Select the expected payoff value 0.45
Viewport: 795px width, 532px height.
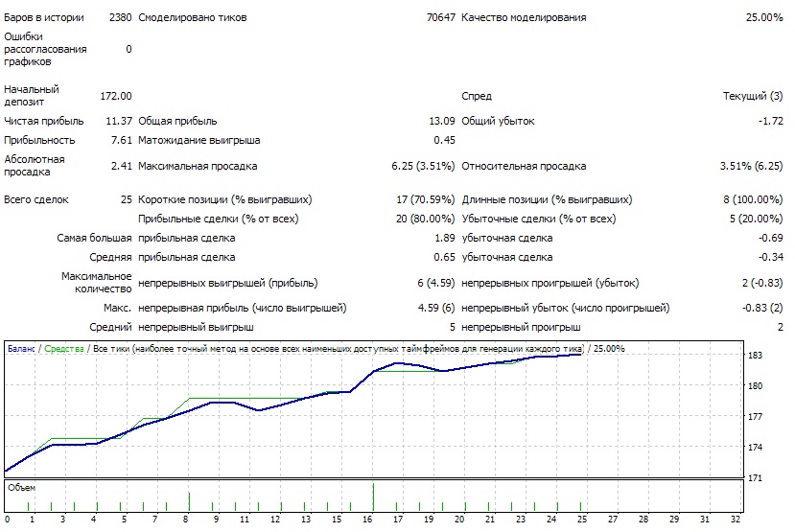pyautogui.click(x=444, y=140)
